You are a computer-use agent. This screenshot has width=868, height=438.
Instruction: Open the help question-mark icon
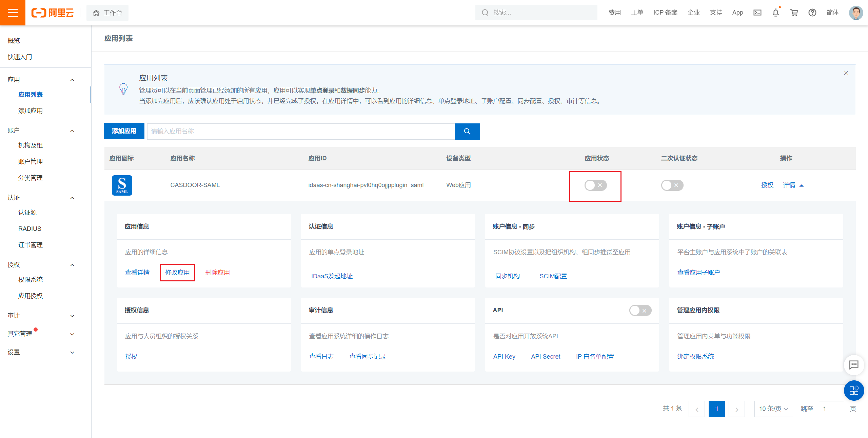[x=812, y=13]
